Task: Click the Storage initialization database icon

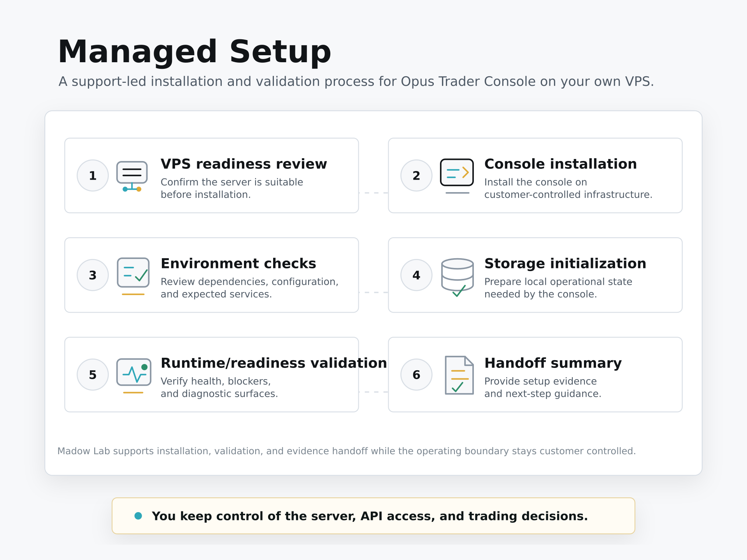Action: [x=457, y=277]
